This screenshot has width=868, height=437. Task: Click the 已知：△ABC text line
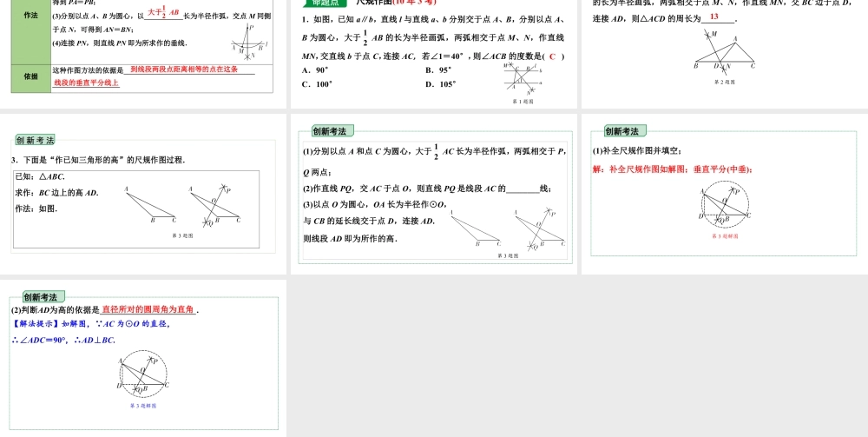(x=40, y=176)
